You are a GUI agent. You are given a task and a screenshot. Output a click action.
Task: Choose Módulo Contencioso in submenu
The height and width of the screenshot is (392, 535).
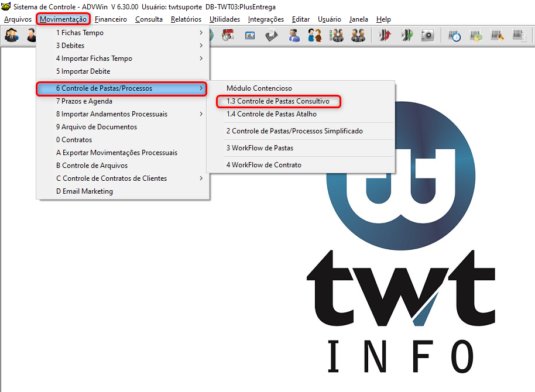[x=301, y=88]
